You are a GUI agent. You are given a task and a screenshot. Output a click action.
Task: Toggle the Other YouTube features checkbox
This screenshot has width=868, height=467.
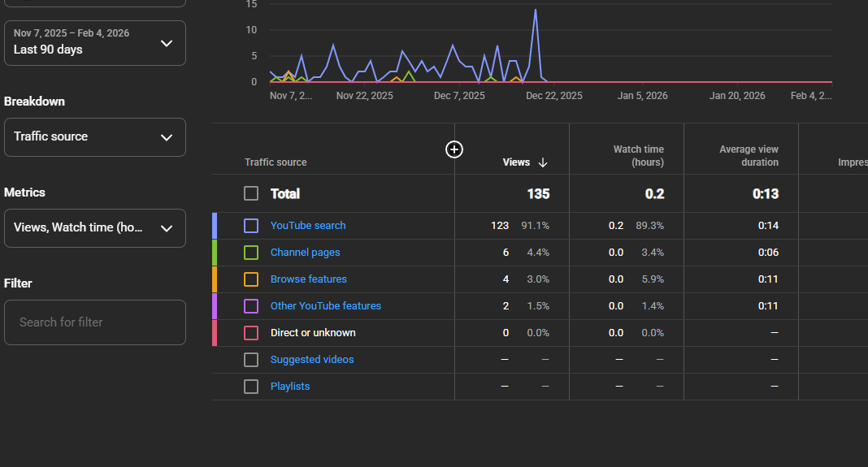pyautogui.click(x=251, y=306)
